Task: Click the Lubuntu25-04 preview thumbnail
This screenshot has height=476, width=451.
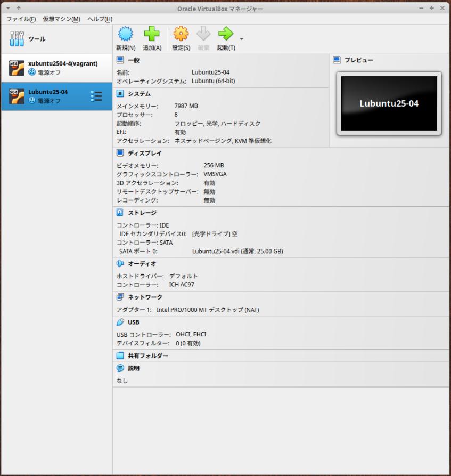Action: pyautogui.click(x=389, y=103)
